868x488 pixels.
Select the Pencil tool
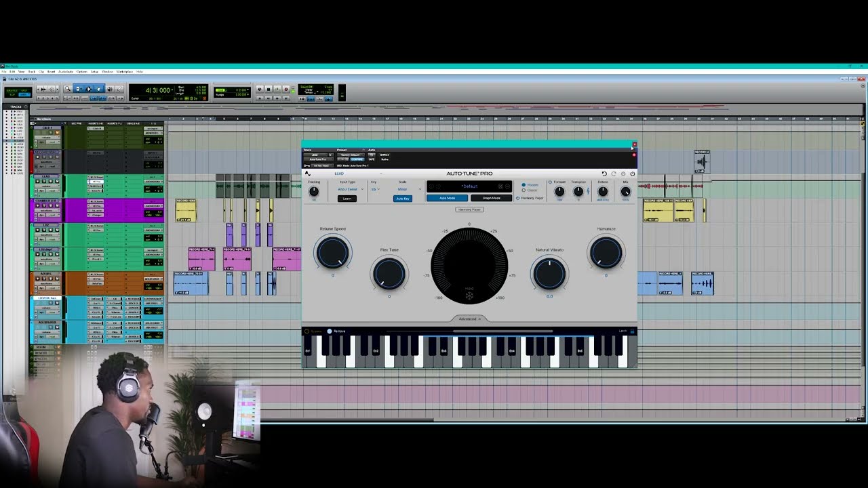coord(119,89)
